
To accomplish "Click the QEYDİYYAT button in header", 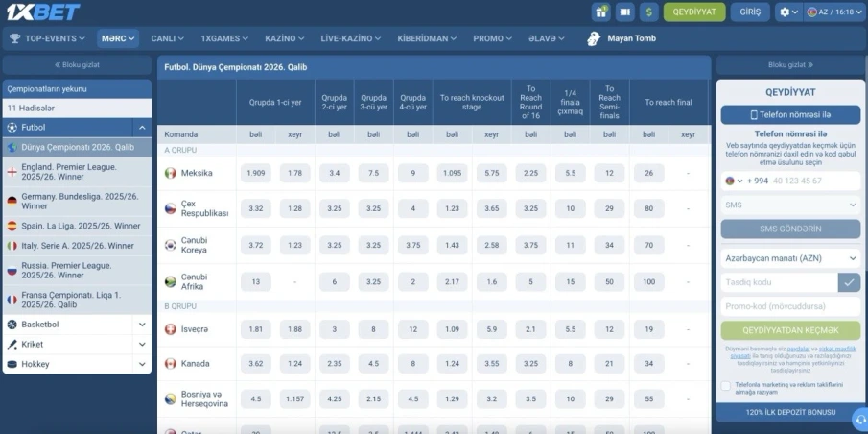I will coord(694,12).
